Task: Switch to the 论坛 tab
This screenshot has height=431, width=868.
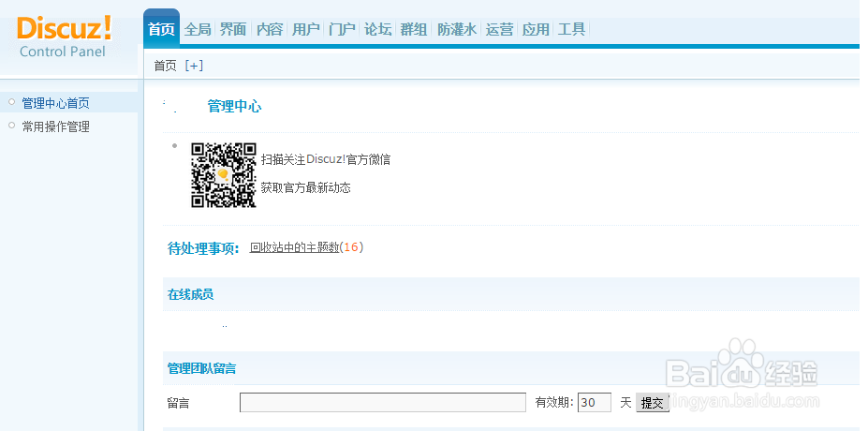Action: point(378,29)
